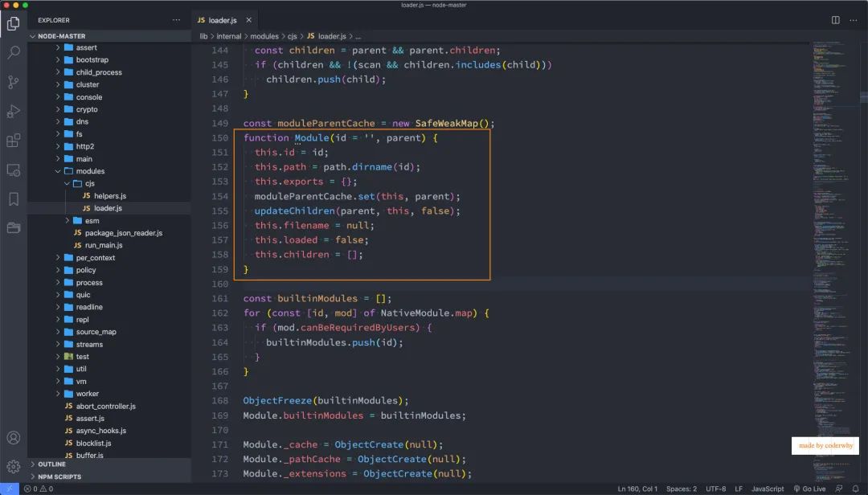868x495 pixels.
Task: Open the Extensions view
Action: click(x=14, y=141)
